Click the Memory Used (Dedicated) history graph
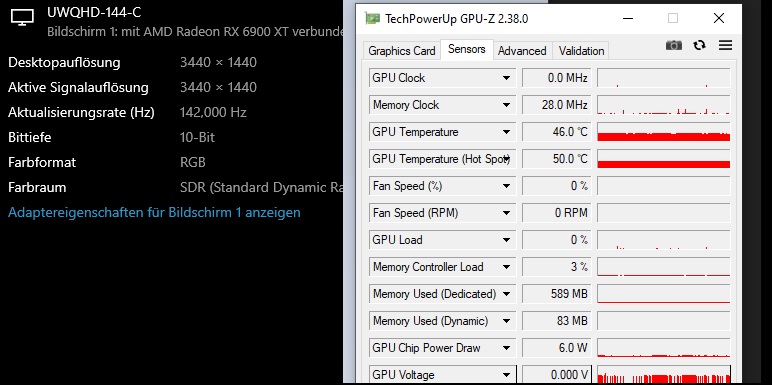Viewport: 772px width, 385px height. 664,294
